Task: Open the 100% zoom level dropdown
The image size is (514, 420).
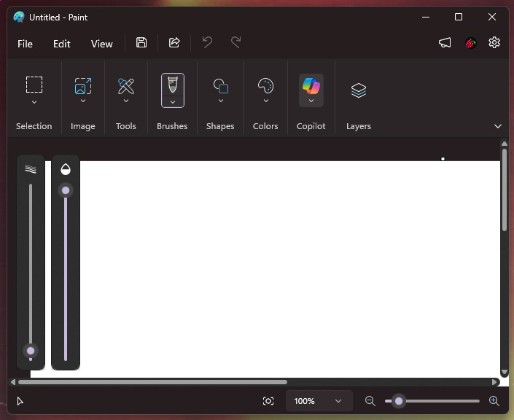Action: (319, 401)
